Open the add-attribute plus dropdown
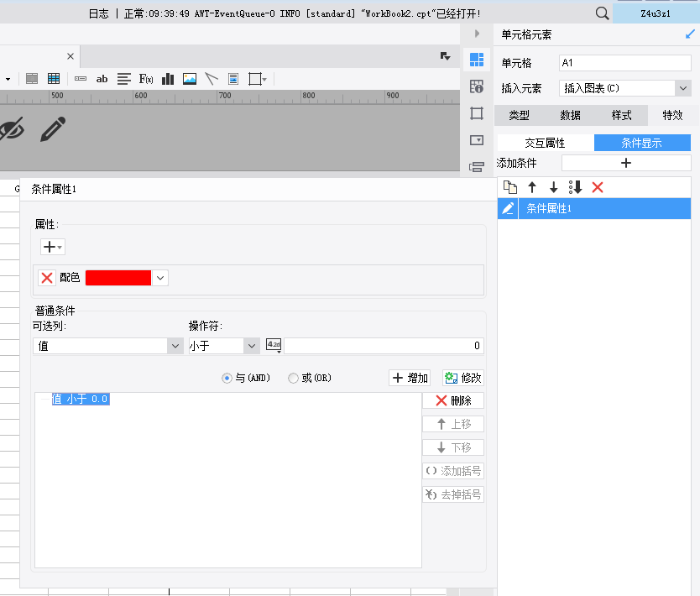The width and height of the screenshot is (700, 596). pos(53,247)
